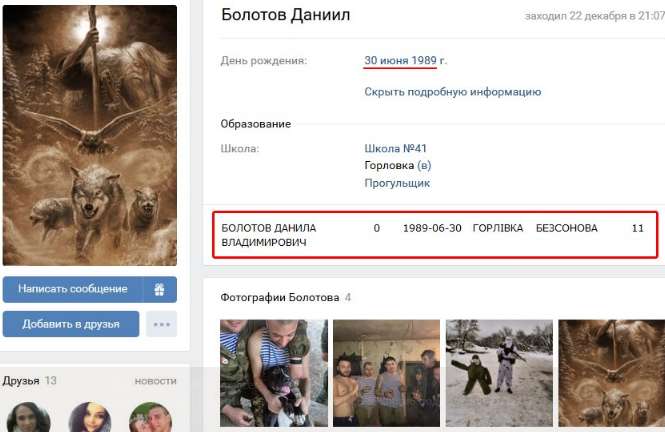Screen dimensions: 665x432
Task: Click the 'новости' link in friends block
Action: click(x=155, y=381)
